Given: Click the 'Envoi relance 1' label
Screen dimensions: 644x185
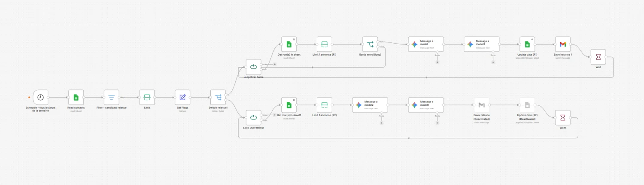Looking at the screenshot, I should point(563,55).
